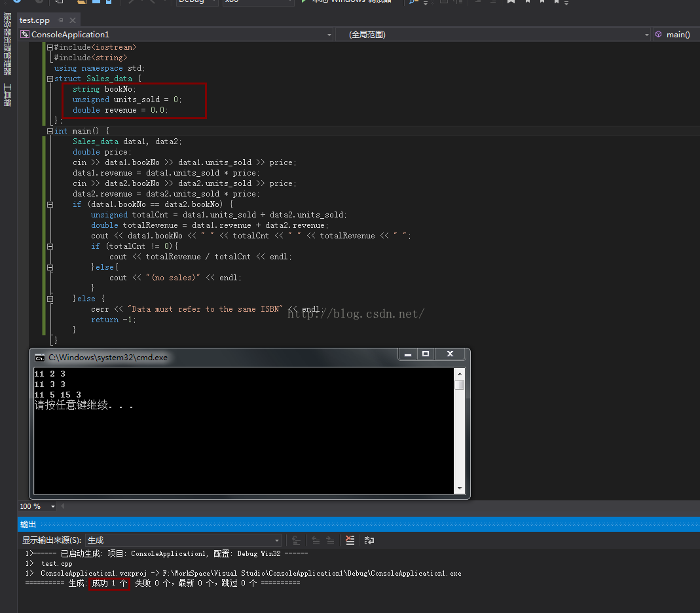Image resolution: width=700 pixels, height=613 pixels.
Task: Toggle word wrap in output panel
Action: 369,541
